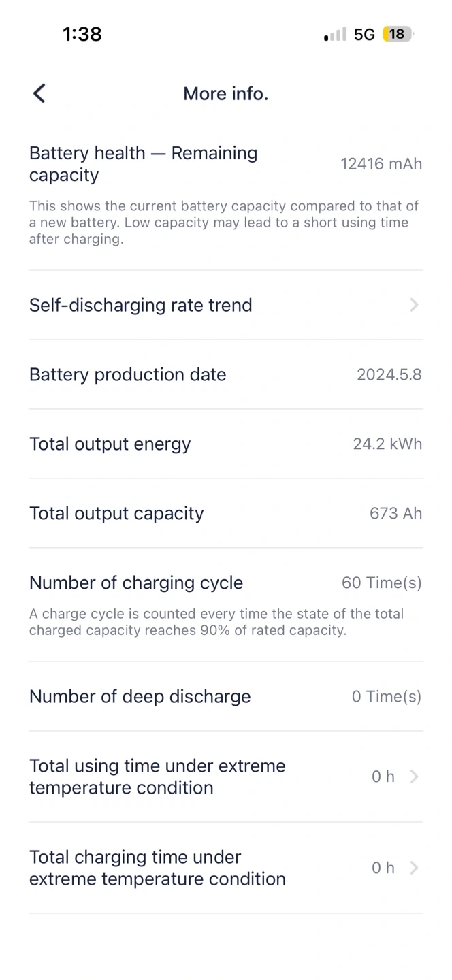452x980 pixels.
Task: Tap the 673 Ah output capacity value
Action: point(395,513)
